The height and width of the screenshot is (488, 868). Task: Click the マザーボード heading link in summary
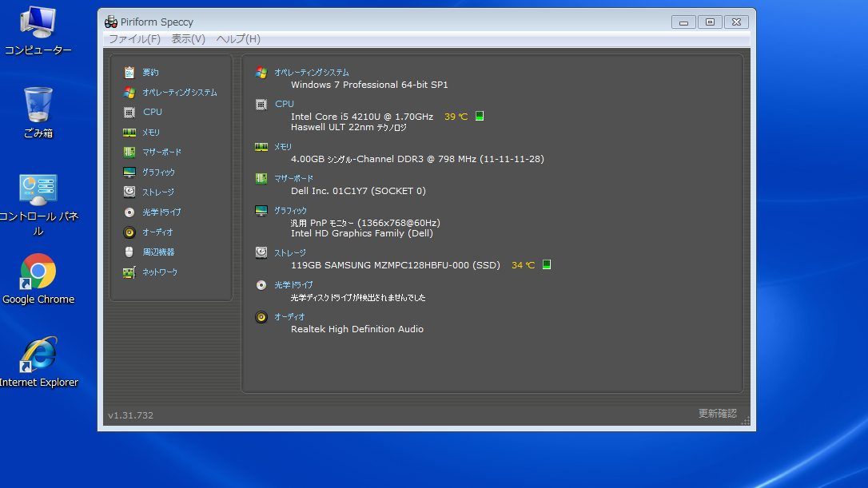[x=294, y=178]
